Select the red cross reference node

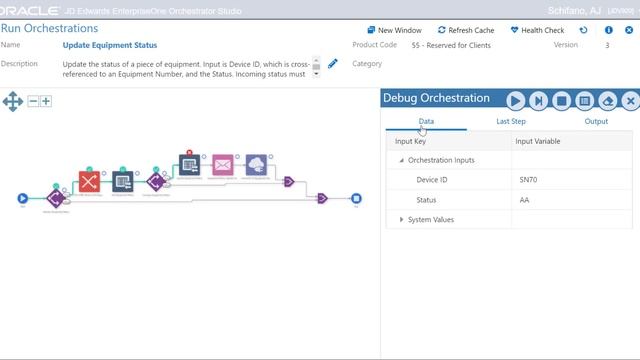tap(89, 182)
